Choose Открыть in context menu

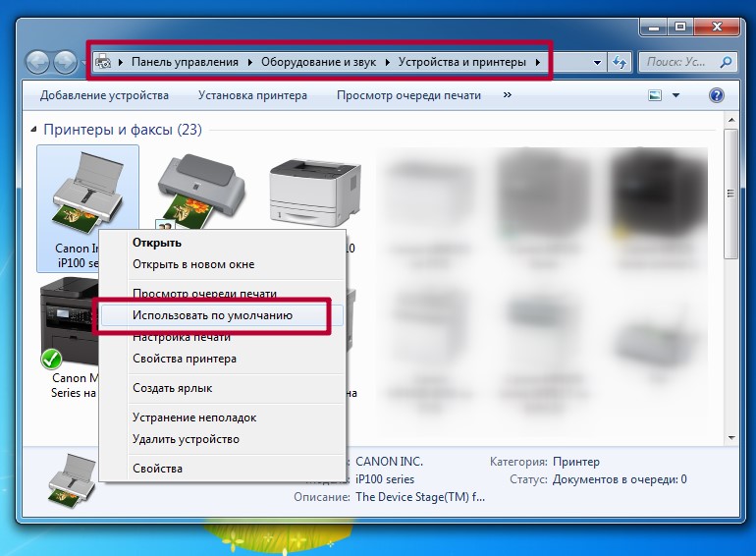tap(222, 242)
